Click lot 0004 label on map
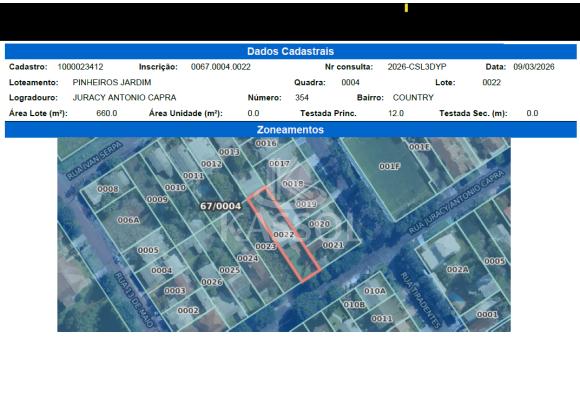This screenshot has height=400, width=580. coord(162,270)
